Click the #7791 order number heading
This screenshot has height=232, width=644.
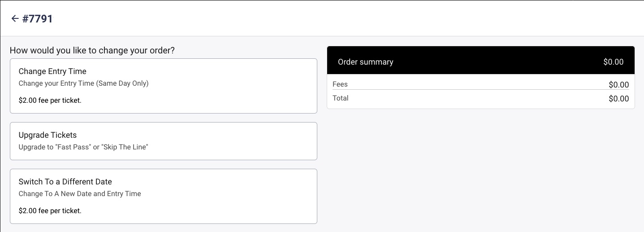[x=38, y=18]
